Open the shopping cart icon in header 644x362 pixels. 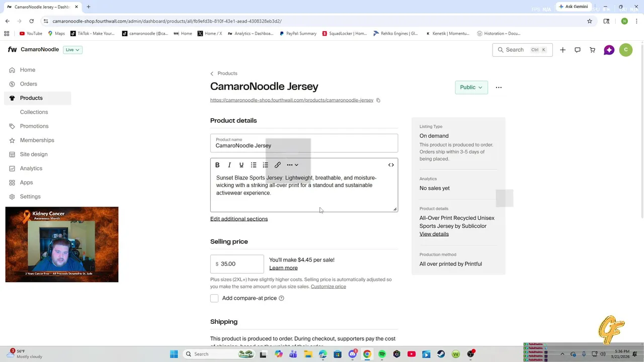(592, 50)
